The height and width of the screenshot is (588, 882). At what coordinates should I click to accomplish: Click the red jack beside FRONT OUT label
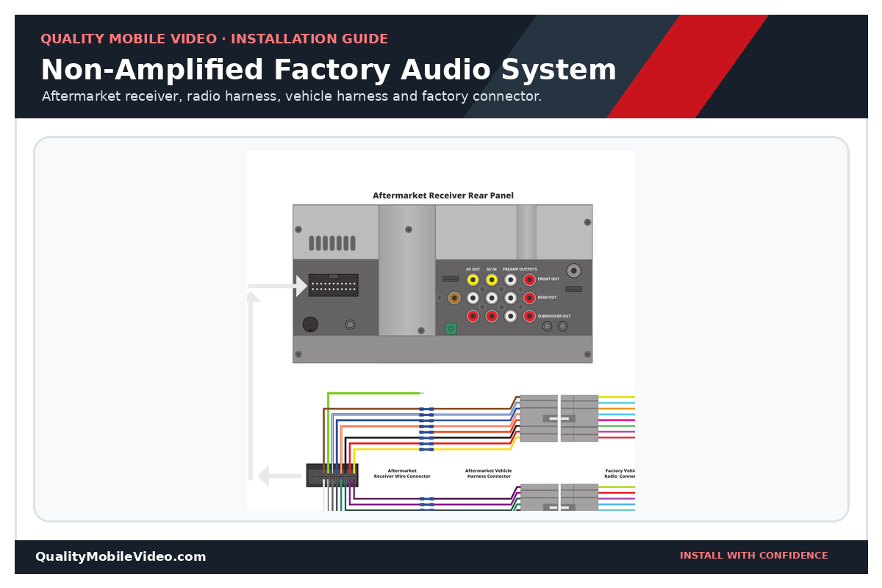coord(529,280)
